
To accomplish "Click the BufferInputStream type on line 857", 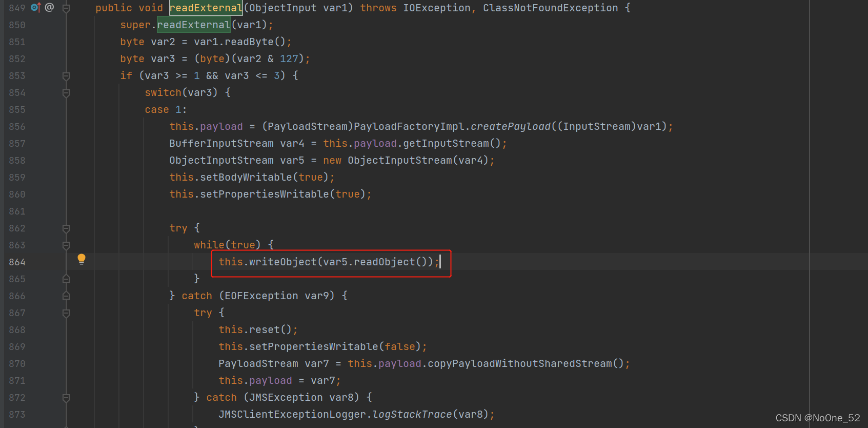I will click(221, 143).
